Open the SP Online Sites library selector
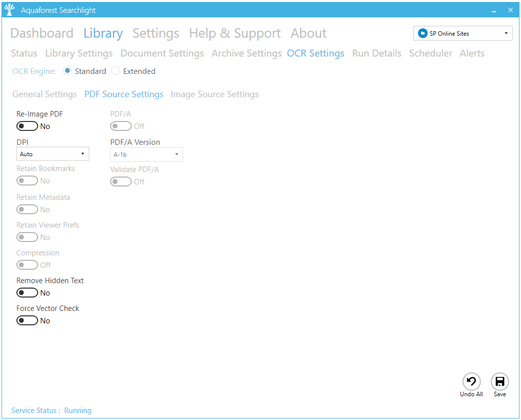 pos(463,34)
